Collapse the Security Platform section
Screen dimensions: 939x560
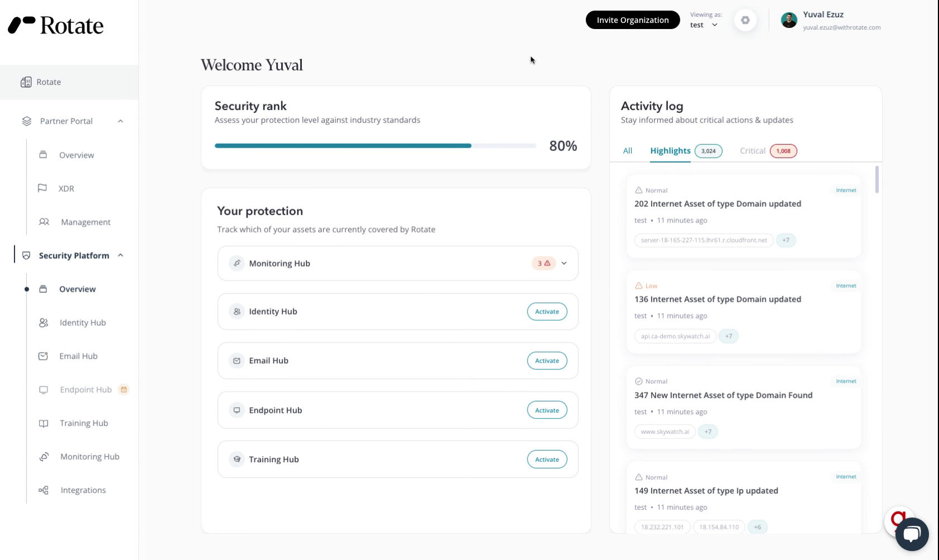click(120, 255)
